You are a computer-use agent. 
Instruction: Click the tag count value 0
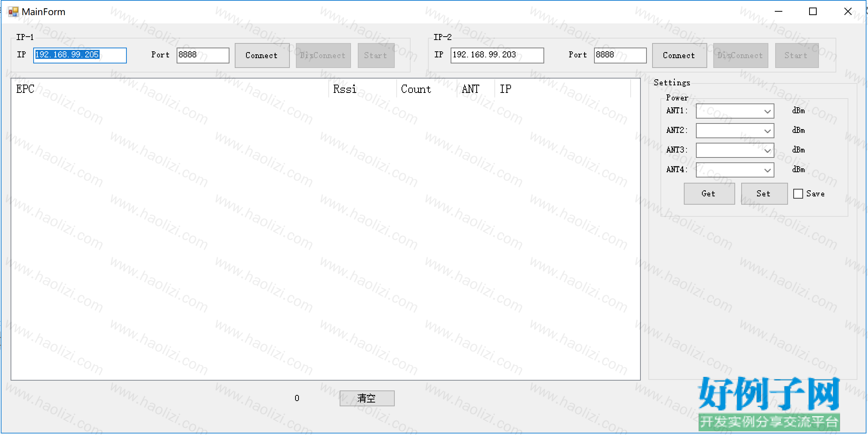pos(297,398)
